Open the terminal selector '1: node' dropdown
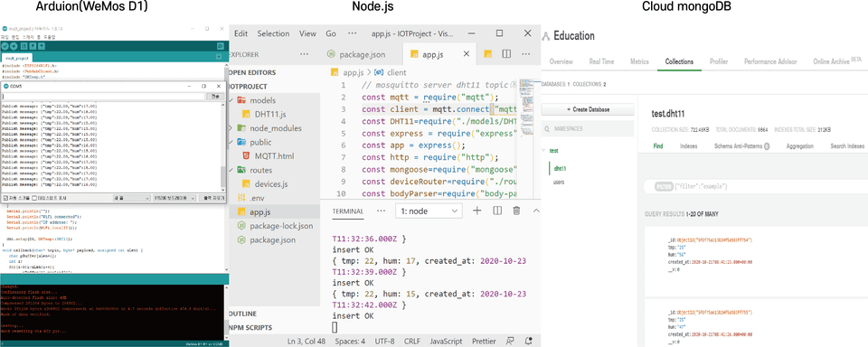 click(x=429, y=211)
